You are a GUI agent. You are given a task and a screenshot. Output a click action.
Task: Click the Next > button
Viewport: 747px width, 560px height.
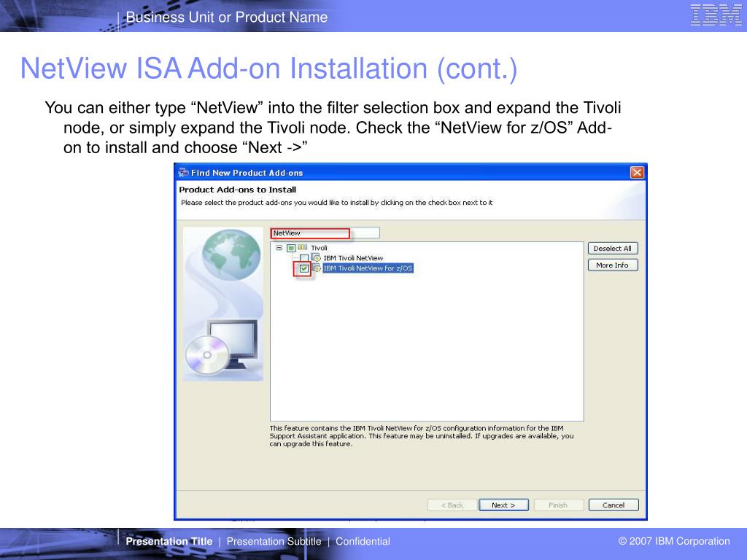click(503, 505)
